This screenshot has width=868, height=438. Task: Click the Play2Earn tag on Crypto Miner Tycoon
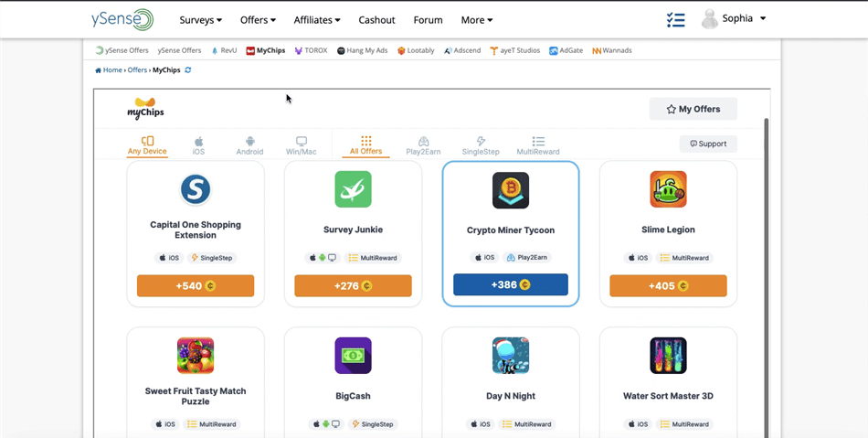(527, 258)
